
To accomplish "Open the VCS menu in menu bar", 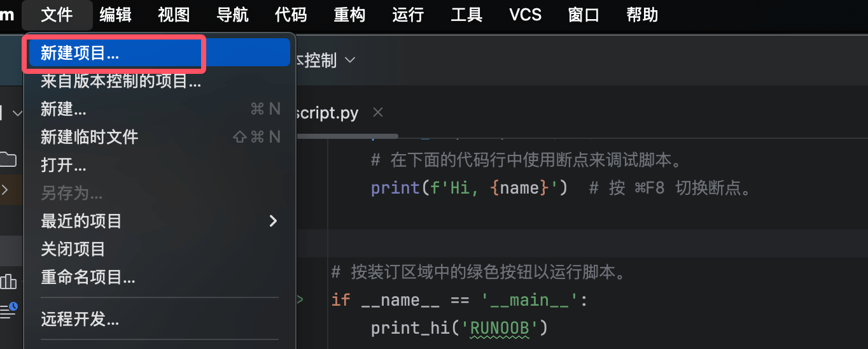I will coord(525,15).
